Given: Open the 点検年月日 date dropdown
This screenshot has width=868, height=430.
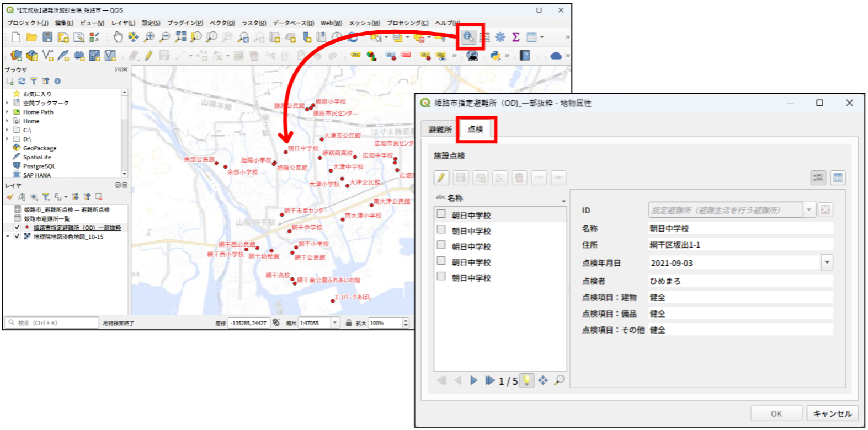Looking at the screenshot, I should [x=827, y=262].
